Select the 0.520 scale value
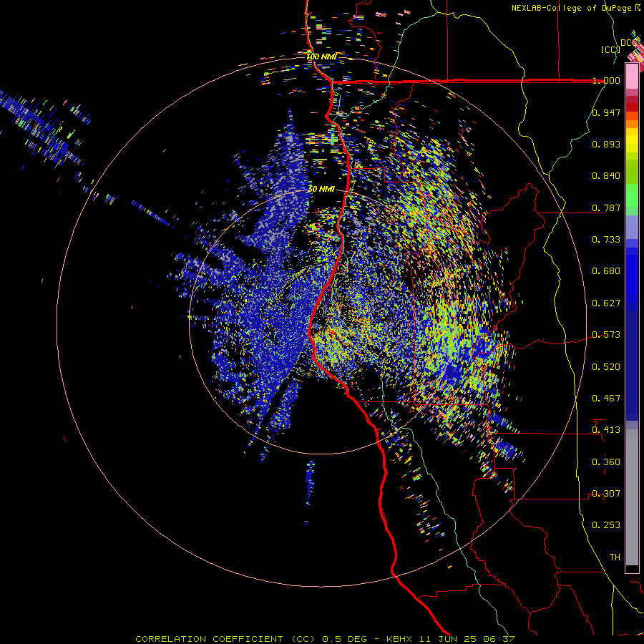The image size is (644, 644). tap(606, 367)
